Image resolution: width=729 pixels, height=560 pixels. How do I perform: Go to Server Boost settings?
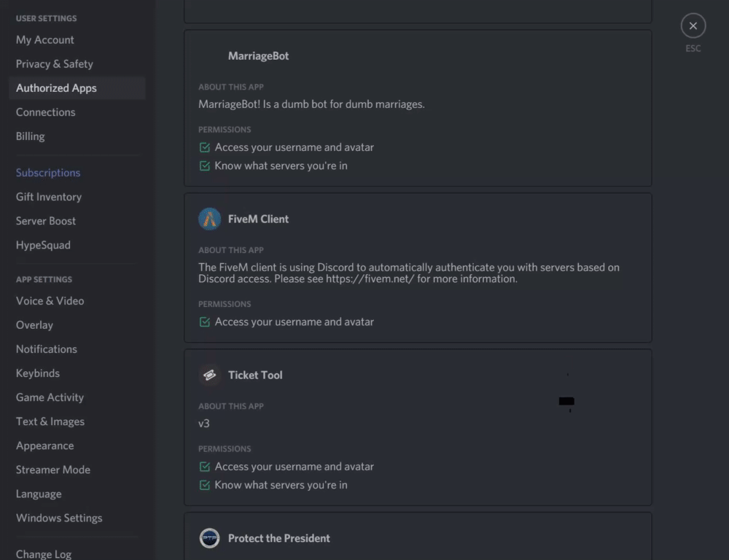[46, 221]
